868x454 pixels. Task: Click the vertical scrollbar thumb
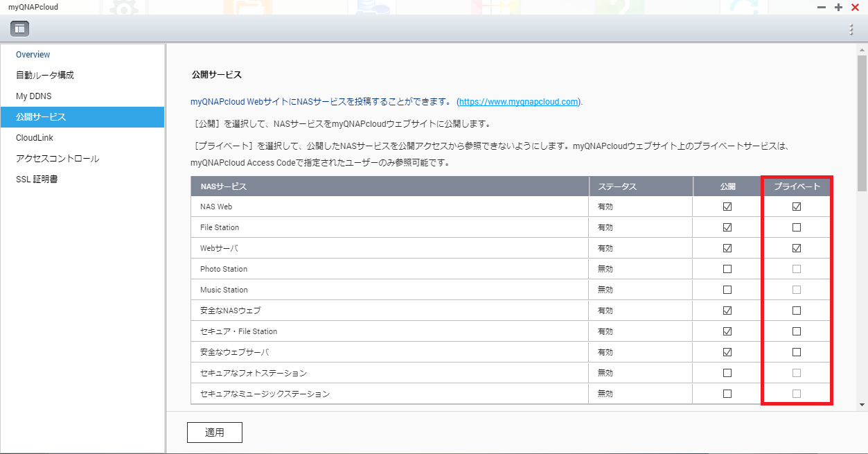point(862,124)
